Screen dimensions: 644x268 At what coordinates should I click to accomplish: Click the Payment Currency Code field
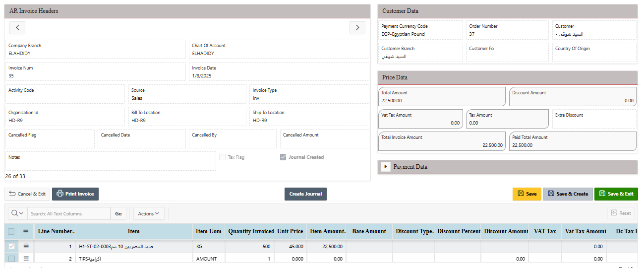[420, 30]
